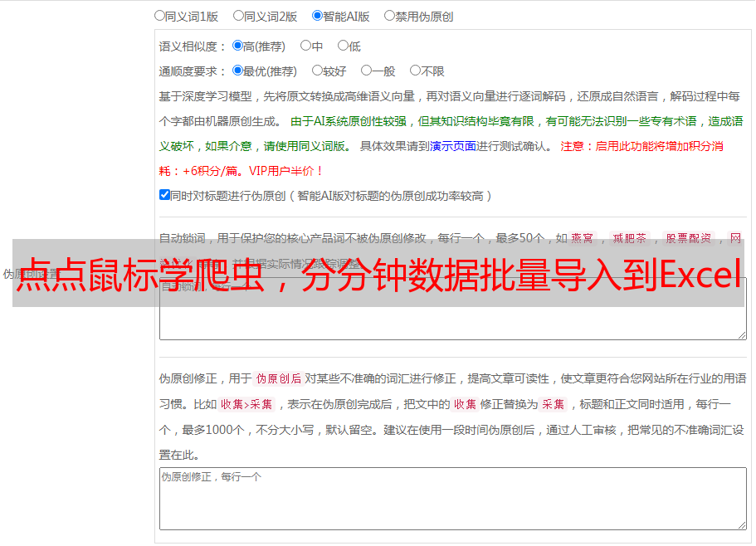Set 语义相似度 to 中
The image size is (756, 546).
[305, 46]
